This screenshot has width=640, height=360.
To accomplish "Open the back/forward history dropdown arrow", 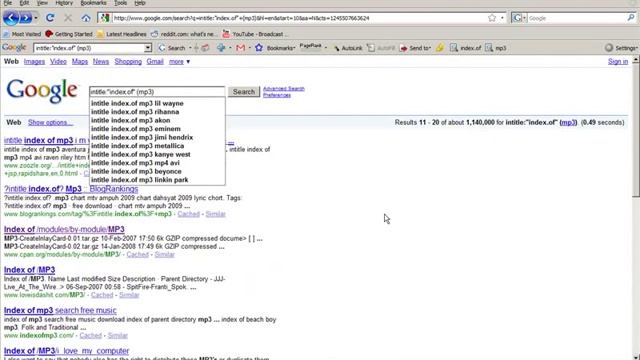I will pyautogui.click(x=36, y=18).
